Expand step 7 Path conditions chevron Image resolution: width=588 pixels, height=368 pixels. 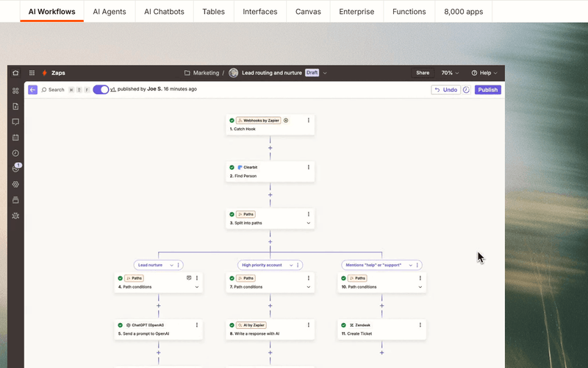309,287
